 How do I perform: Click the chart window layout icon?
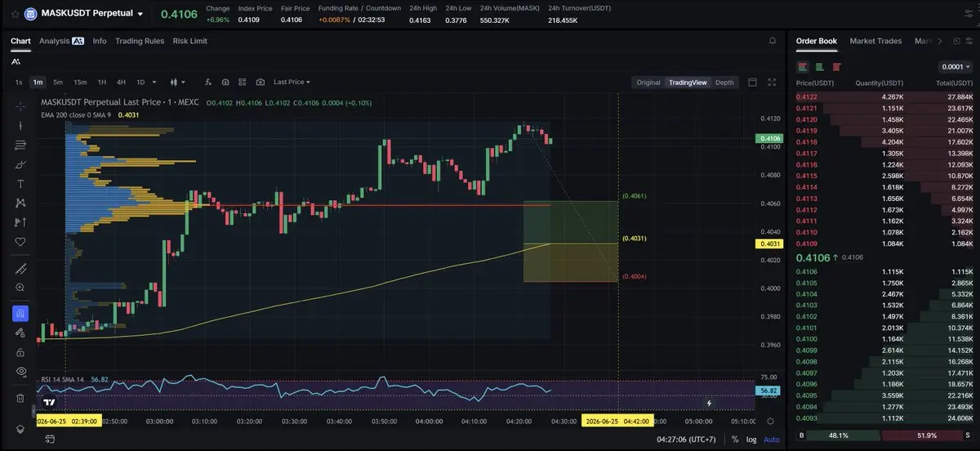tap(752, 82)
